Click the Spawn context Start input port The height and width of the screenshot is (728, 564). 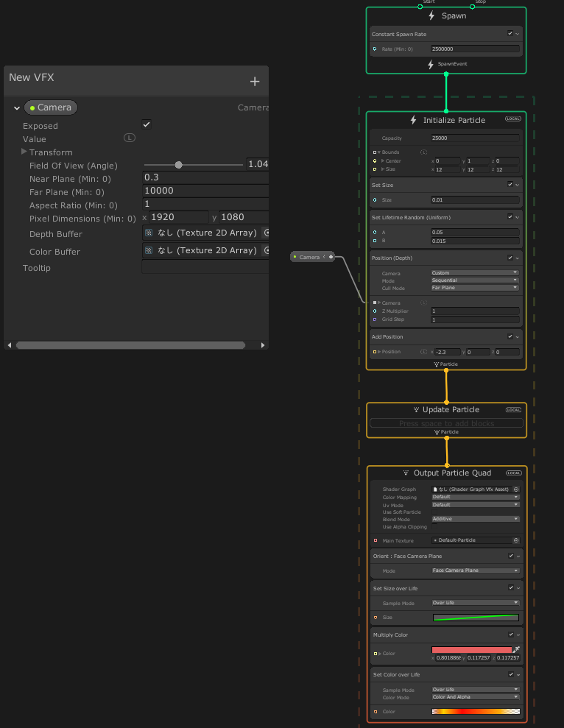coord(420,7)
